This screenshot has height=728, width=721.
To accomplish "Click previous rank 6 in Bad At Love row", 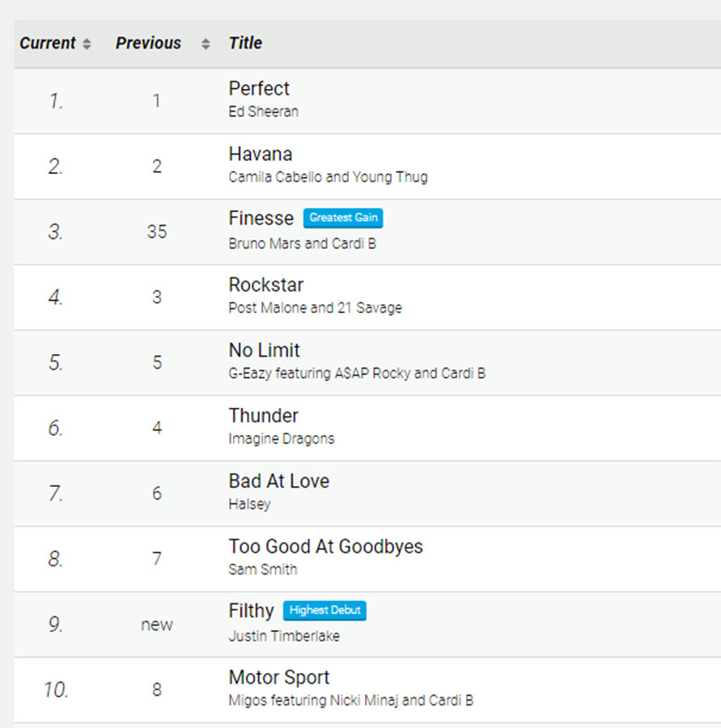I will (x=157, y=493).
